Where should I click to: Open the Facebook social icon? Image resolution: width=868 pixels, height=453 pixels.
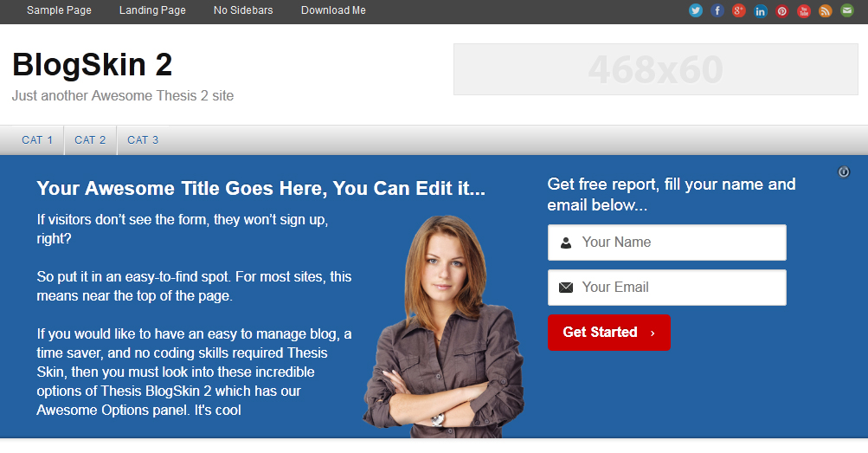coord(717,10)
